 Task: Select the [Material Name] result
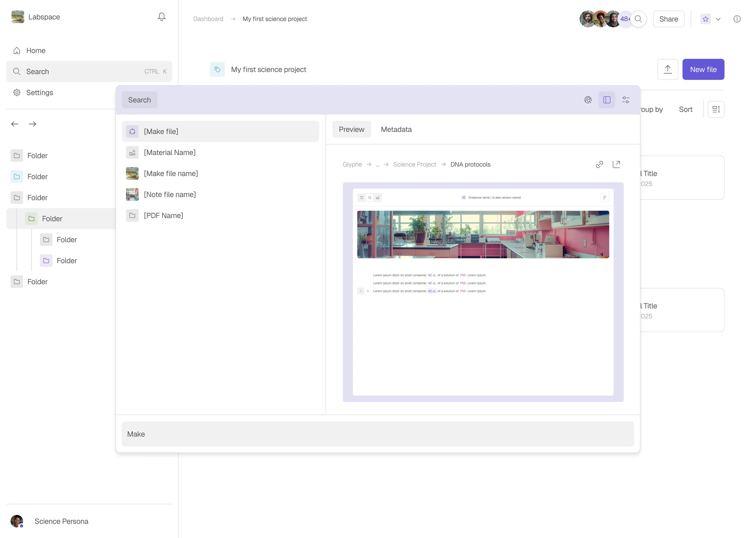click(220, 152)
